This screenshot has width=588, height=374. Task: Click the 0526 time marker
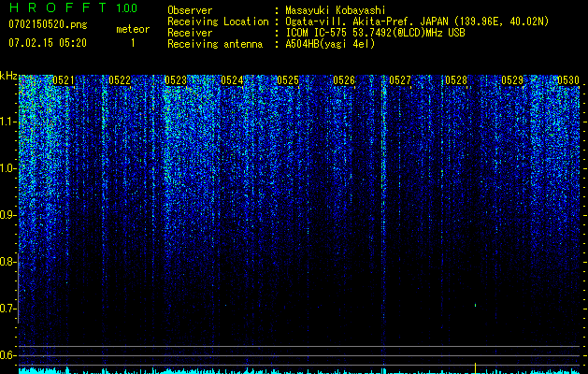(x=344, y=80)
